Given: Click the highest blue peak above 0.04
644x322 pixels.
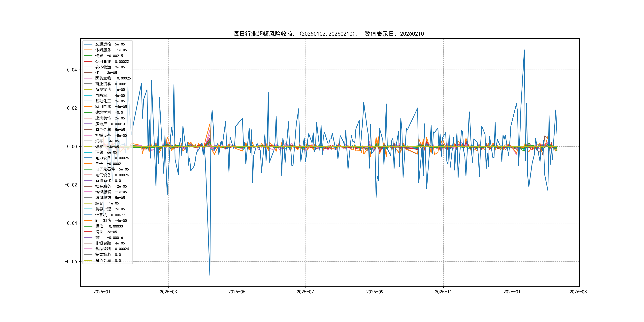Looking at the screenshot, I should click(x=524, y=50).
